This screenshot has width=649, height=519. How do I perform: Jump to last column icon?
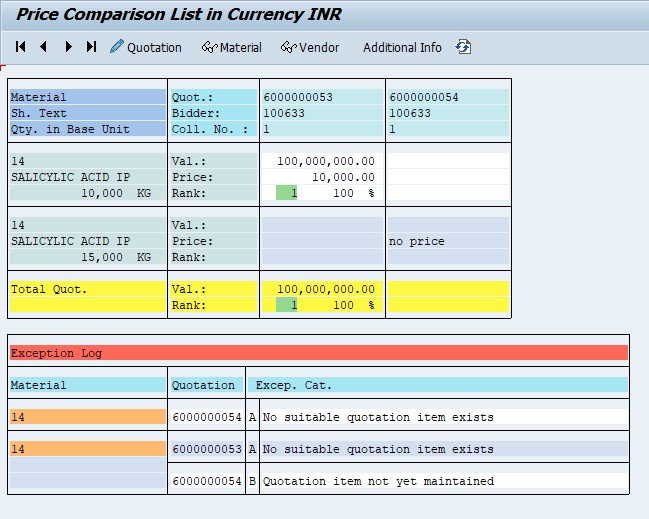91,47
